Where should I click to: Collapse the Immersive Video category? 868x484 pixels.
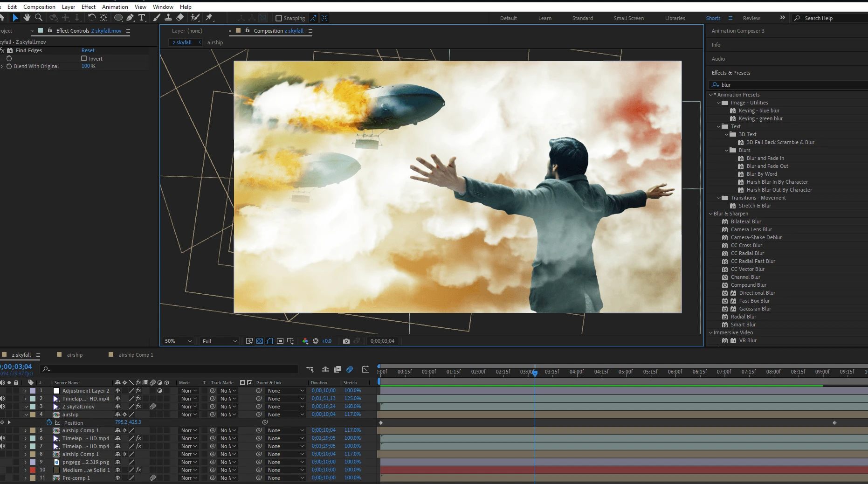[x=710, y=332]
